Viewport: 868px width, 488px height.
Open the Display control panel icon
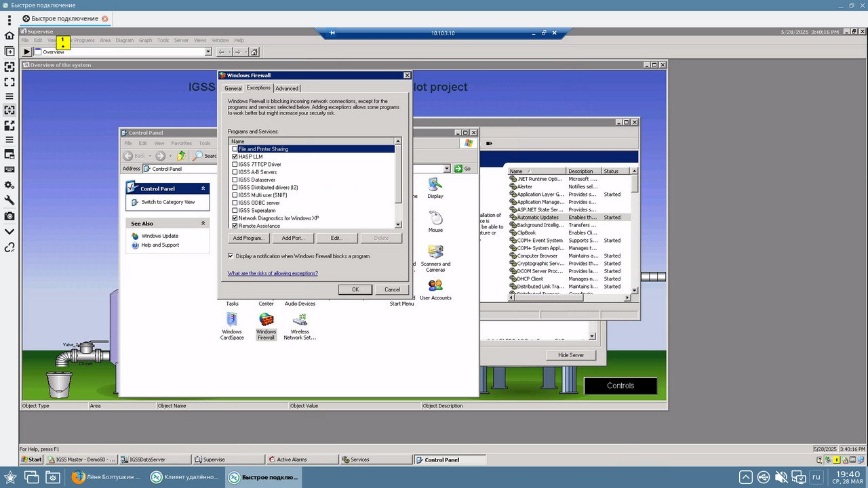[435, 184]
